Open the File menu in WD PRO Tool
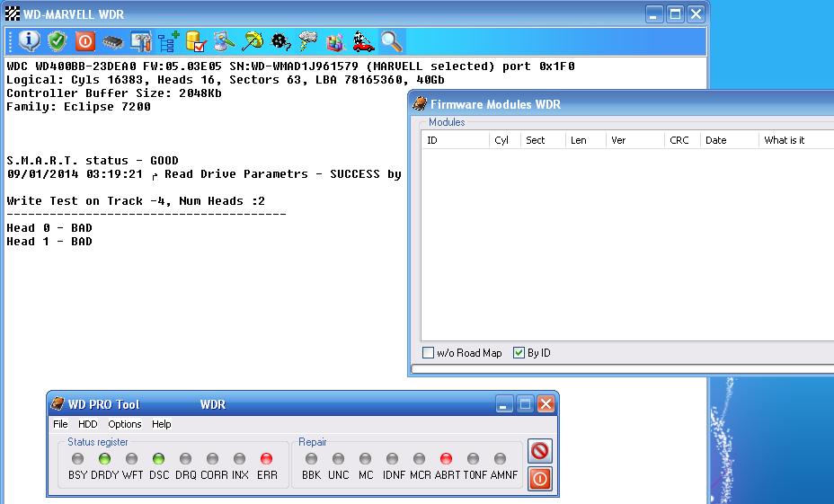The image size is (834, 504). click(x=60, y=424)
